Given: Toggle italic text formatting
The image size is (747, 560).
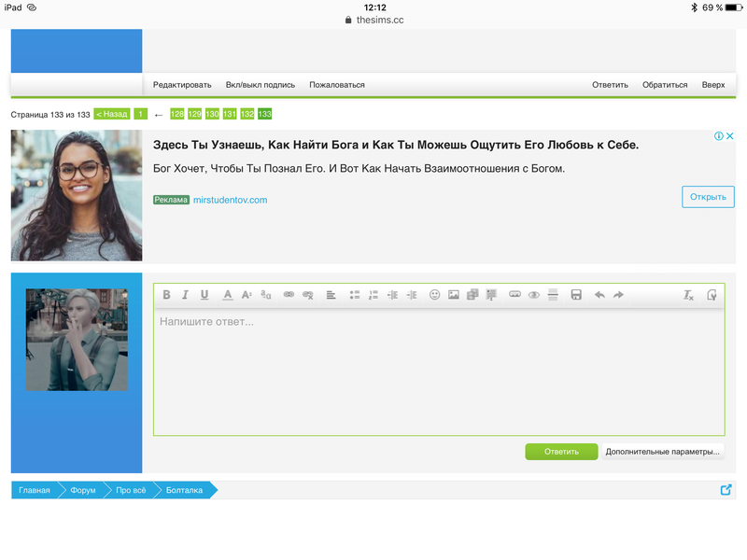Looking at the screenshot, I should point(185,295).
